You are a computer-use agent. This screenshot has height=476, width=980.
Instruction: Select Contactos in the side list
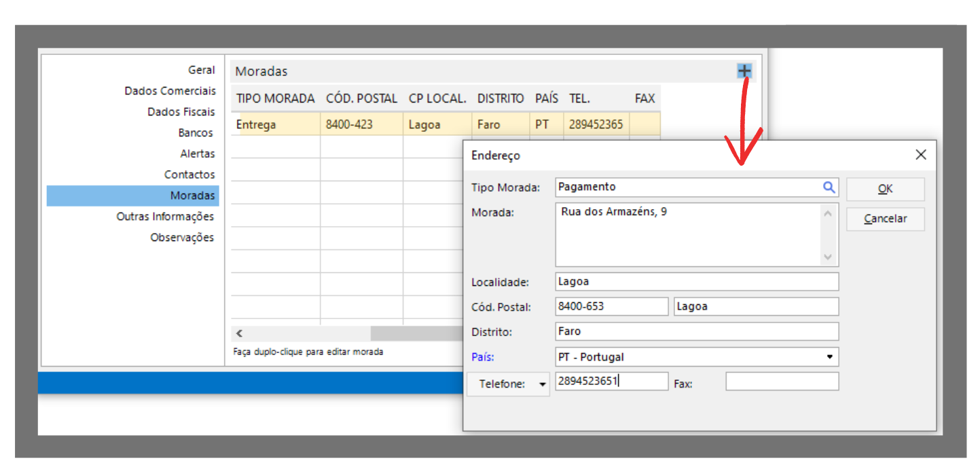[189, 175]
